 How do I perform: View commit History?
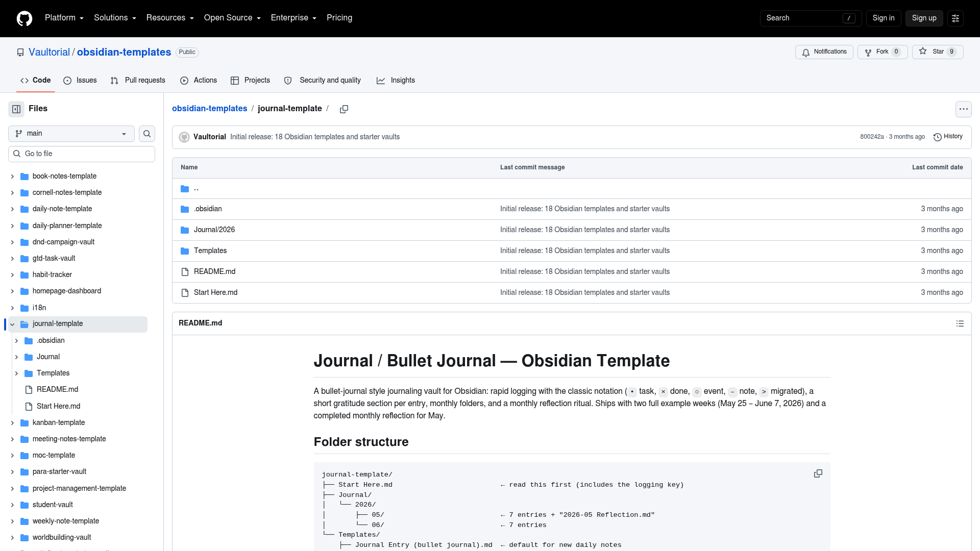[948, 137]
